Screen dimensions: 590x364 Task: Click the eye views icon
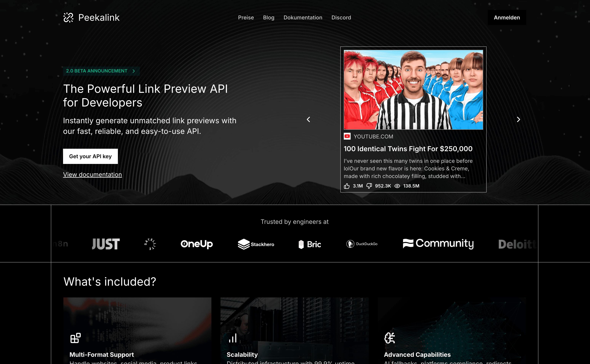[x=397, y=186]
